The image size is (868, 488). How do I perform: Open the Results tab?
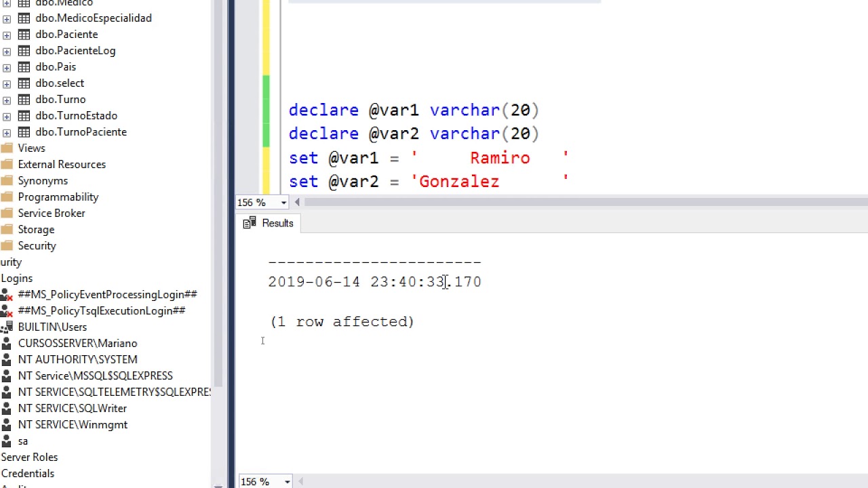(x=269, y=223)
